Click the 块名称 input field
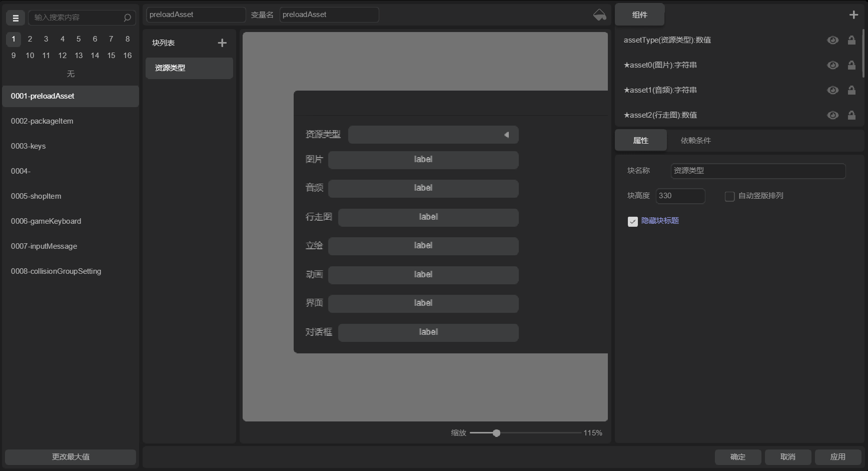 click(758, 171)
